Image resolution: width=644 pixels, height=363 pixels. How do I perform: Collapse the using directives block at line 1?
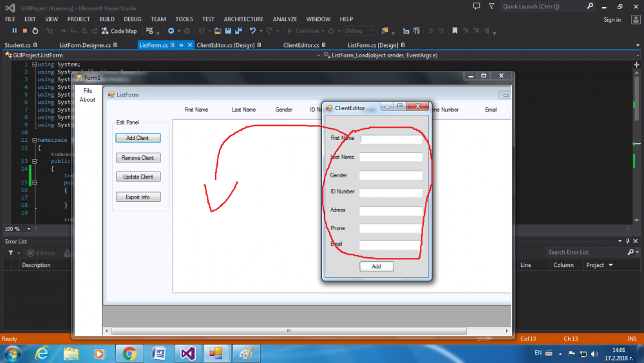pyautogui.click(x=35, y=64)
